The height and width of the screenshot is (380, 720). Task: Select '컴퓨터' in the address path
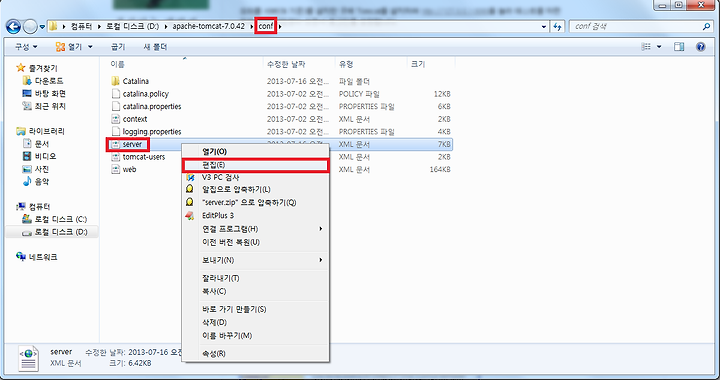click(x=81, y=26)
